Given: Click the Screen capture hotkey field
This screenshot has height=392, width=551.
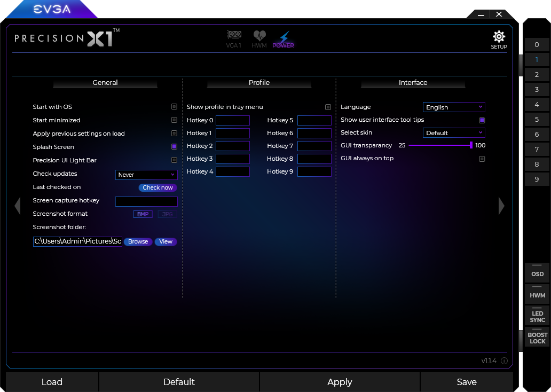Looking at the screenshot, I should (146, 201).
